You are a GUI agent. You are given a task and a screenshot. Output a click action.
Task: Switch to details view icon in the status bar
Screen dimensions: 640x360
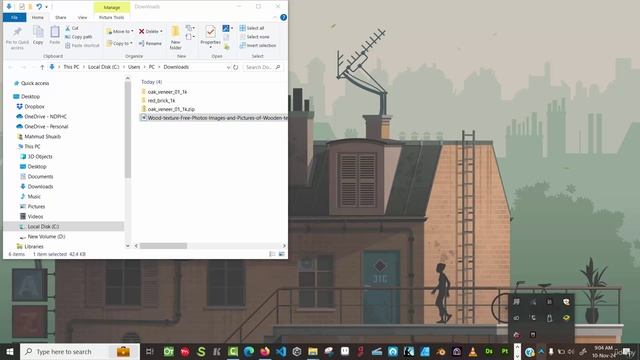tap(272, 254)
